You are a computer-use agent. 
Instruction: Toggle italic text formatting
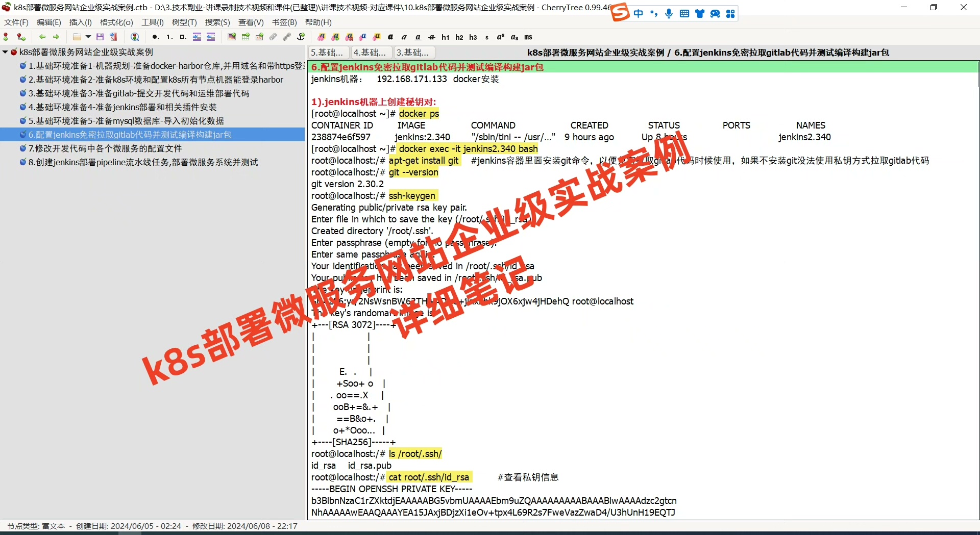pos(404,37)
